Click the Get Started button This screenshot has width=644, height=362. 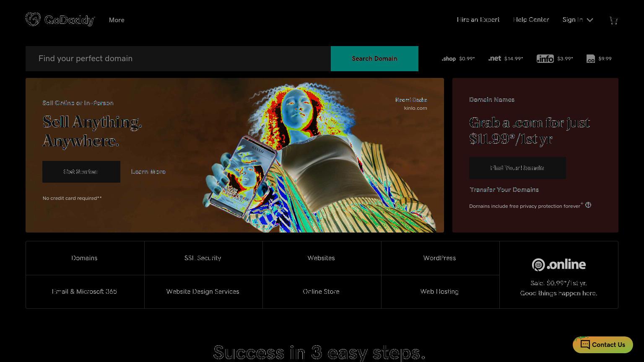tap(81, 172)
